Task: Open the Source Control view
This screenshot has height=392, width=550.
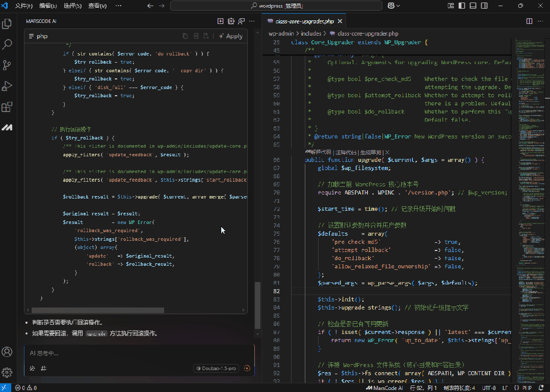Action: tap(7, 65)
